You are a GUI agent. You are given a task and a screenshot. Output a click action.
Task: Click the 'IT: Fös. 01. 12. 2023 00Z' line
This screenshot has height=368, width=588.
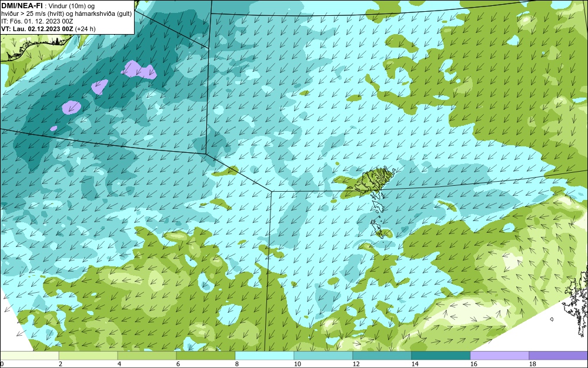coord(37,21)
